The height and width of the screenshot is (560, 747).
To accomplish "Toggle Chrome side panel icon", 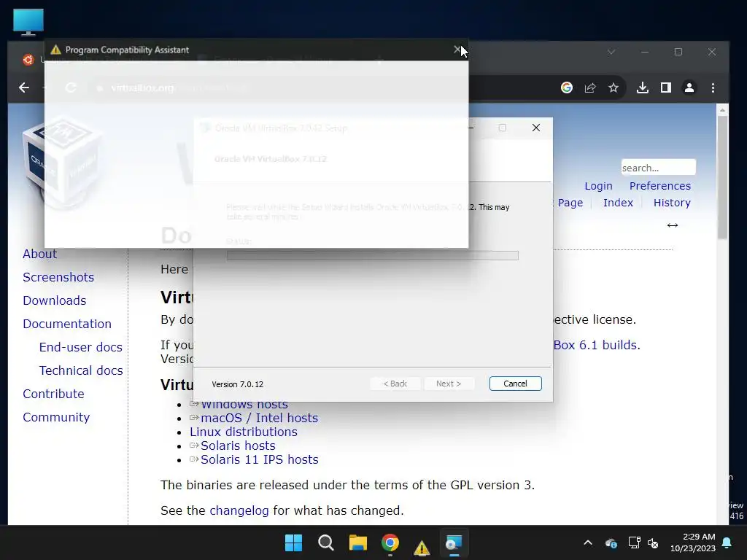I will pyautogui.click(x=665, y=87).
